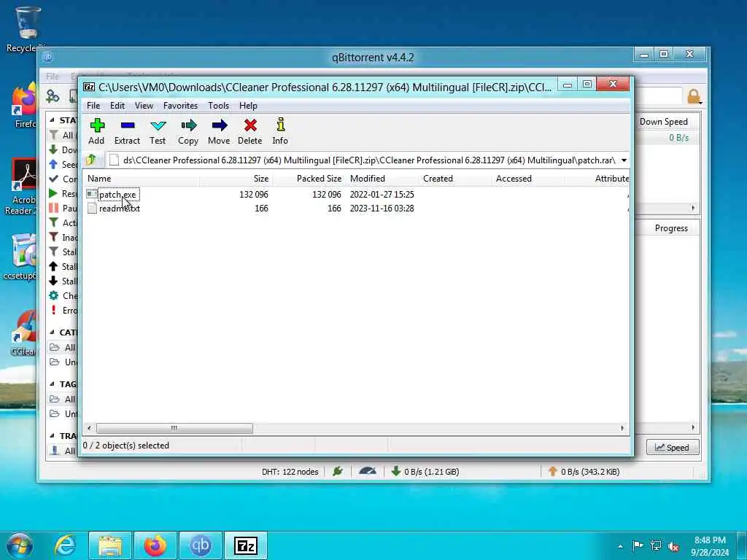
Task: Click qBittorrent lock UI icon
Action: [x=694, y=97]
